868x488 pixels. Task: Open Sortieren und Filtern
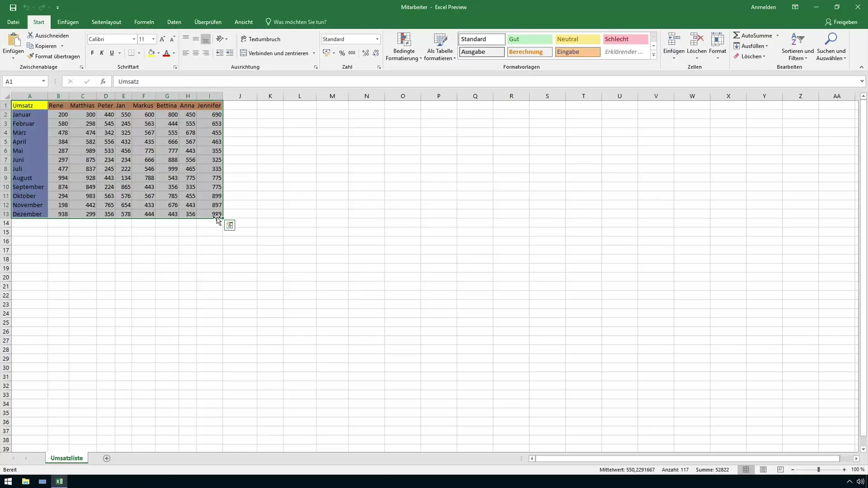click(797, 47)
